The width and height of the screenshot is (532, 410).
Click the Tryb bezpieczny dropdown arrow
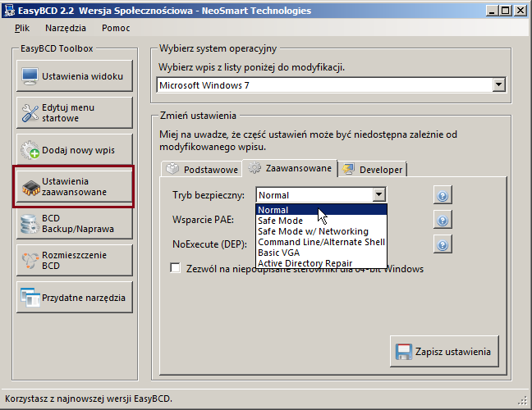[379, 195]
